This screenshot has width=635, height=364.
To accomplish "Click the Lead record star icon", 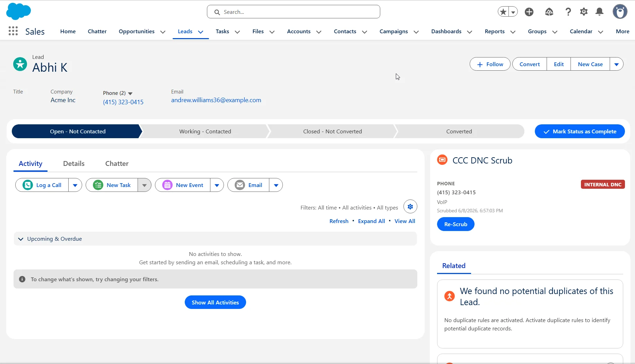I will pos(20,64).
